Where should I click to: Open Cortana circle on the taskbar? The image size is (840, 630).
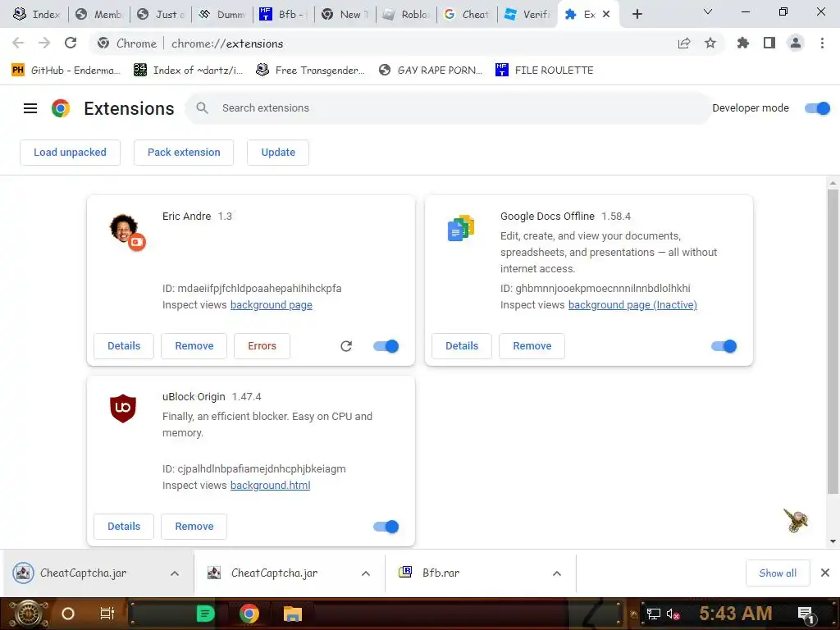coord(68,614)
